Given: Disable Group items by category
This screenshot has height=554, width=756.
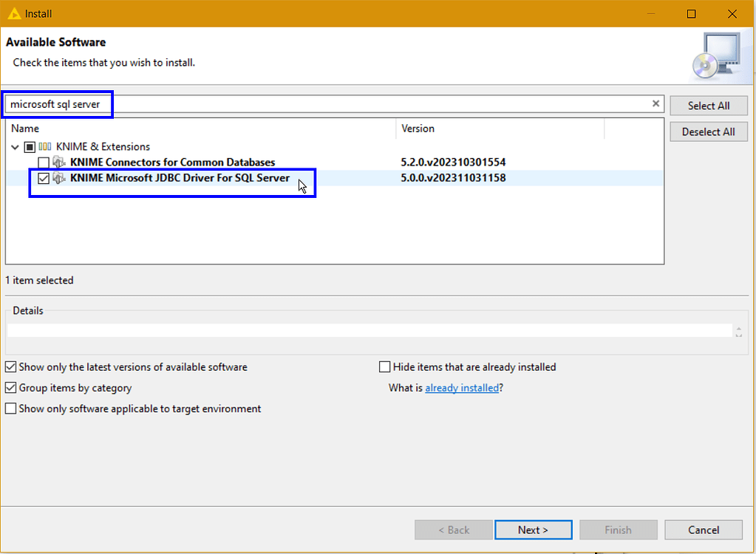Looking at the screenshot, I should click(10, 388).
